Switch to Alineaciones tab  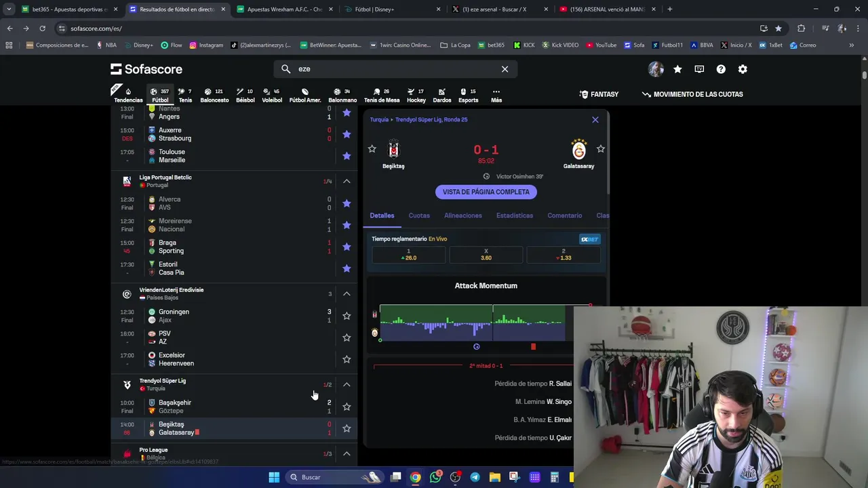click(463, 216)
